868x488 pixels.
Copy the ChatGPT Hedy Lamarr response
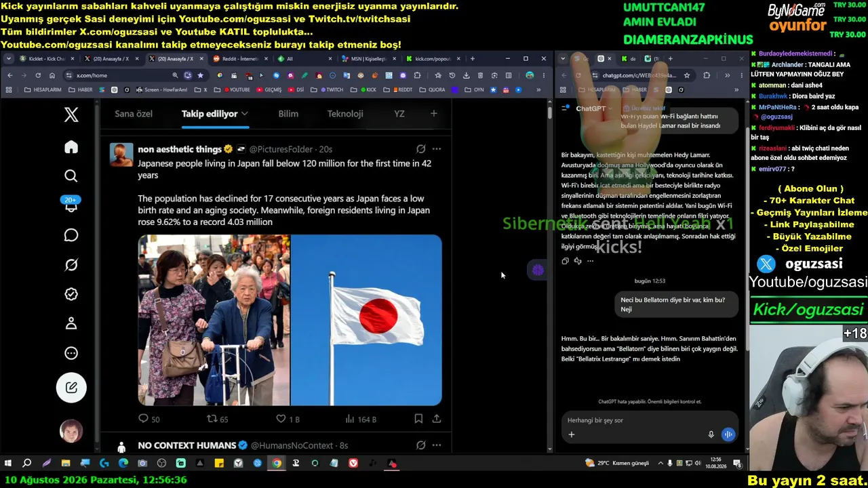[565, 261]
